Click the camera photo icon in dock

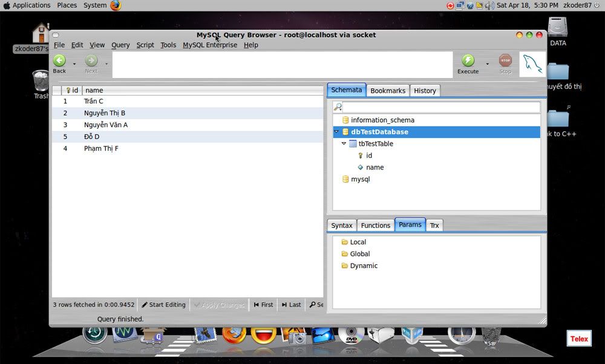pyautogui.click(x=293, y=336)
